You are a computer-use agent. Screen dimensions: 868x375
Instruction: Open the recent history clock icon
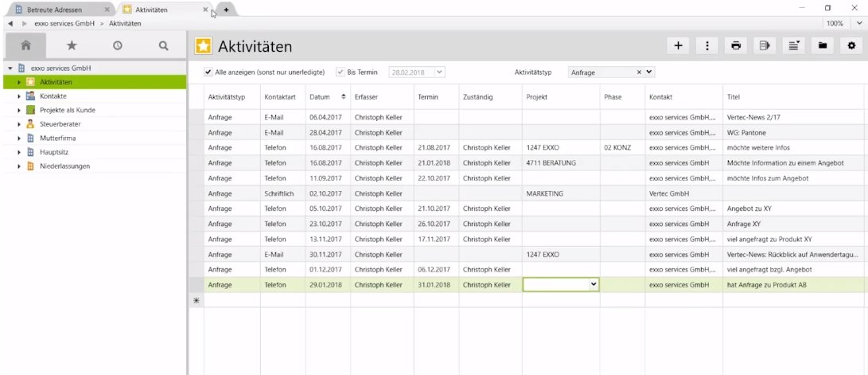click(117, 46)
